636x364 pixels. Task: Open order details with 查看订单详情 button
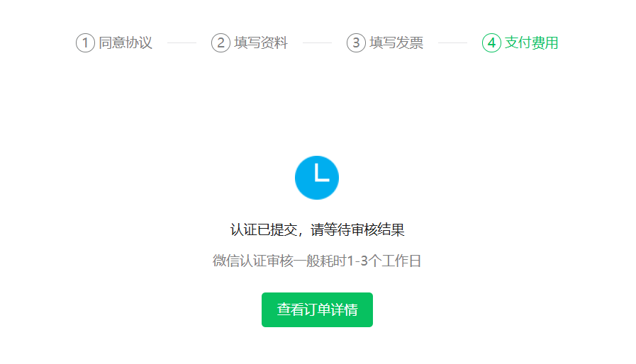[317, 309]
